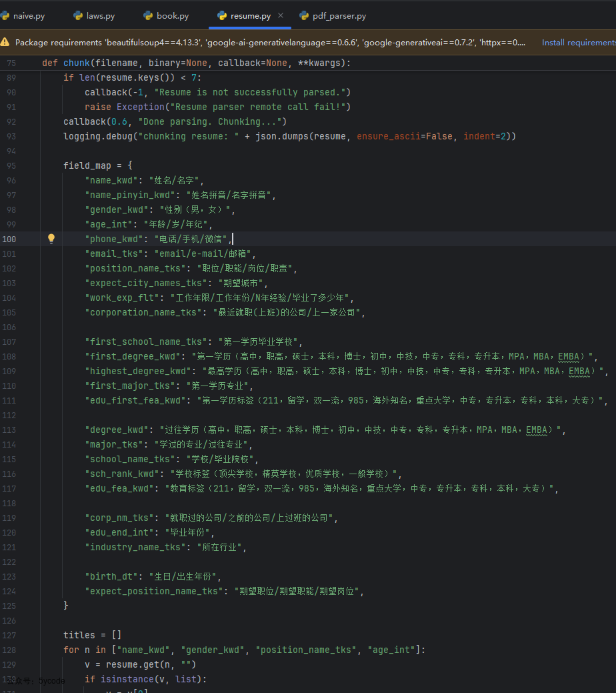This screenshot has width=616, height=693.
Task: Click the resume.get(n, "") expression
Action: tap(151, 664)
